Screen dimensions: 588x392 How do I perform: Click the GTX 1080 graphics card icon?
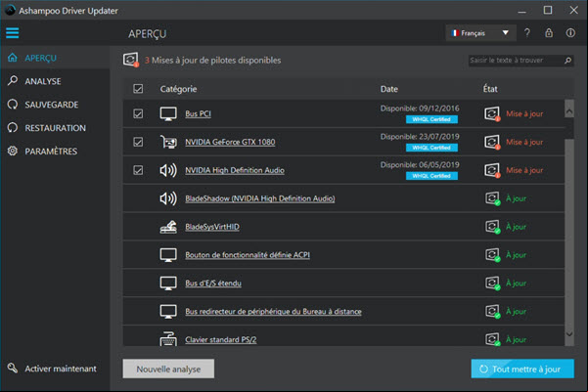168,142
